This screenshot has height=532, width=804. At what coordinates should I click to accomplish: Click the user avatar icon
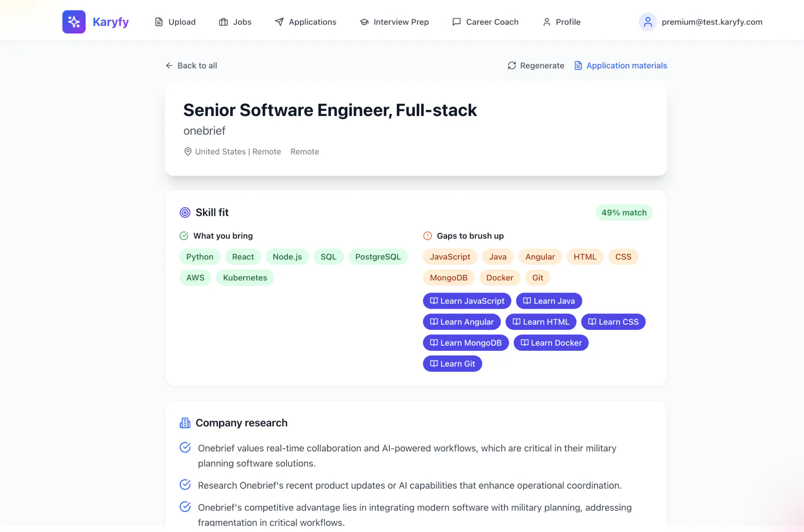pos(647,22)
